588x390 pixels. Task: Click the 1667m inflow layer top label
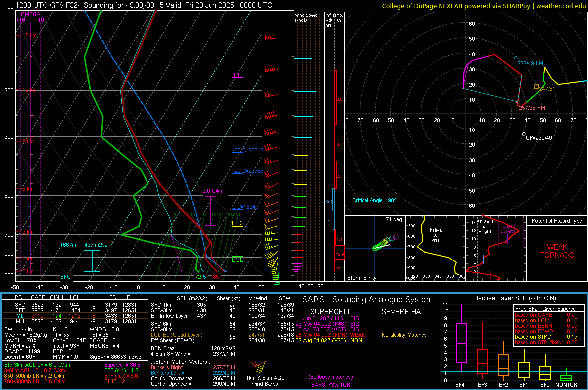(68, 245)
